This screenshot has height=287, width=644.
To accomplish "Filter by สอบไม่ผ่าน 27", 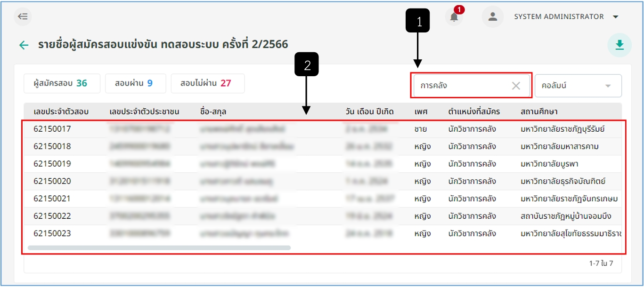I will point(208,83).
